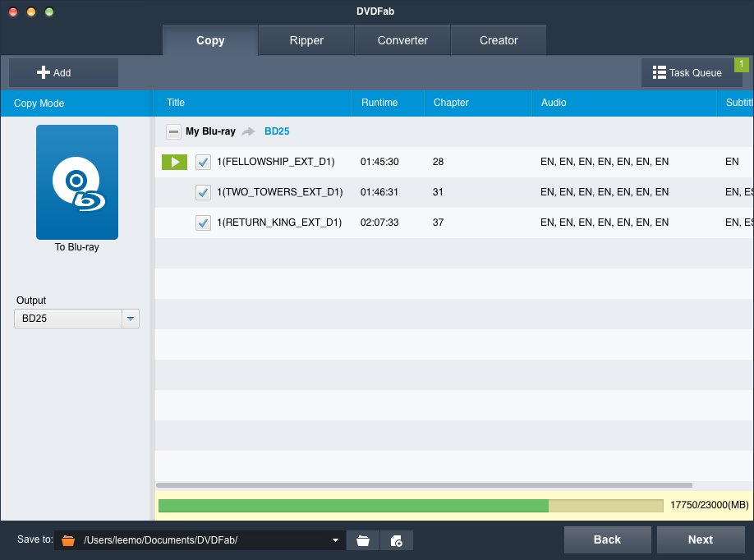Click the orange folder icon in Save to
The height and width of the screenshot is (560, 754).
point(68,540)
